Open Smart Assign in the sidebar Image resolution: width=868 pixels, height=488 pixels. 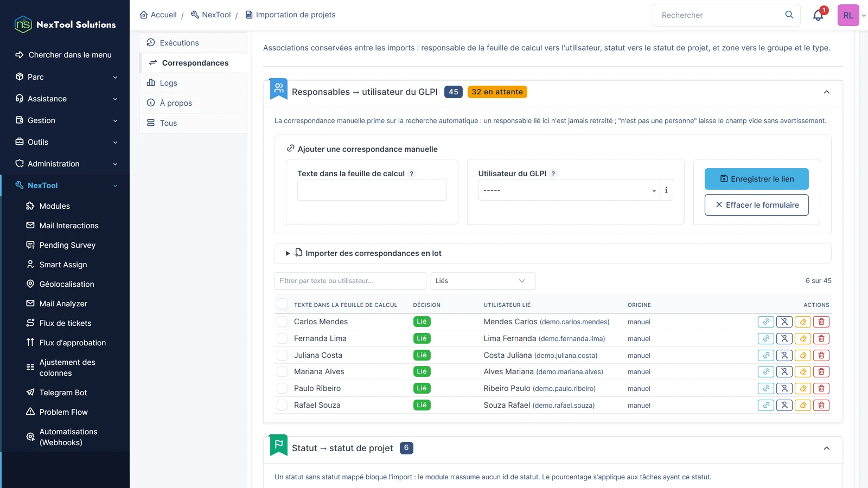(x=63, y=265)
